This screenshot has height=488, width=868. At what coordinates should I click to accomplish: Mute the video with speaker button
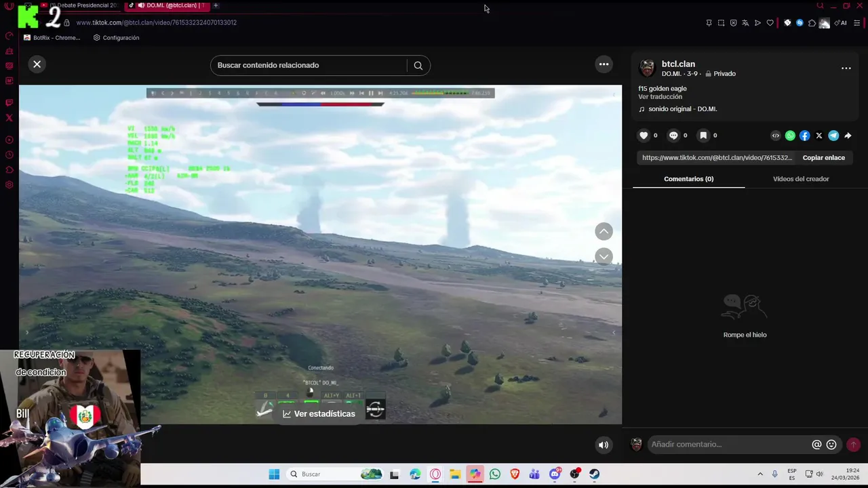click(x=603, y=445)
